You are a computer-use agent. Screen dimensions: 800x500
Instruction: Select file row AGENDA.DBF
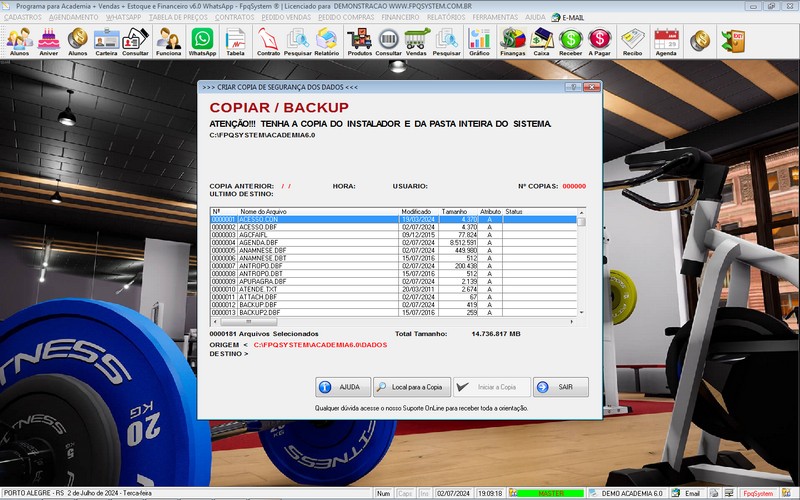[x=393, y=243]
